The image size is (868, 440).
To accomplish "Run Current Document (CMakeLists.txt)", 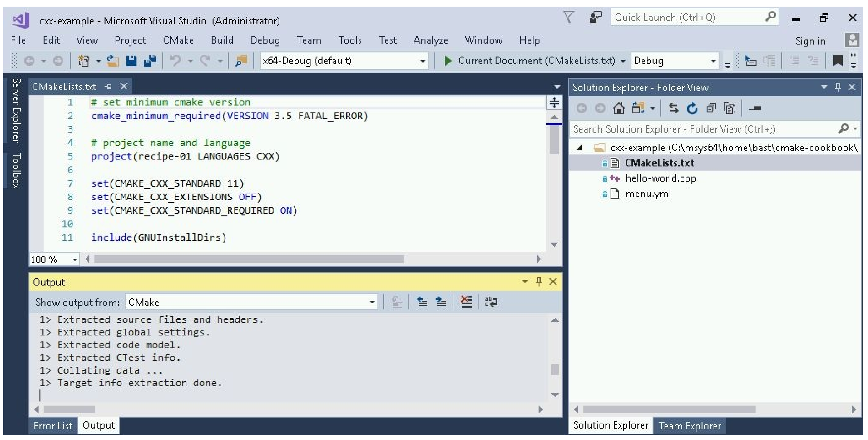I will 447,61.
